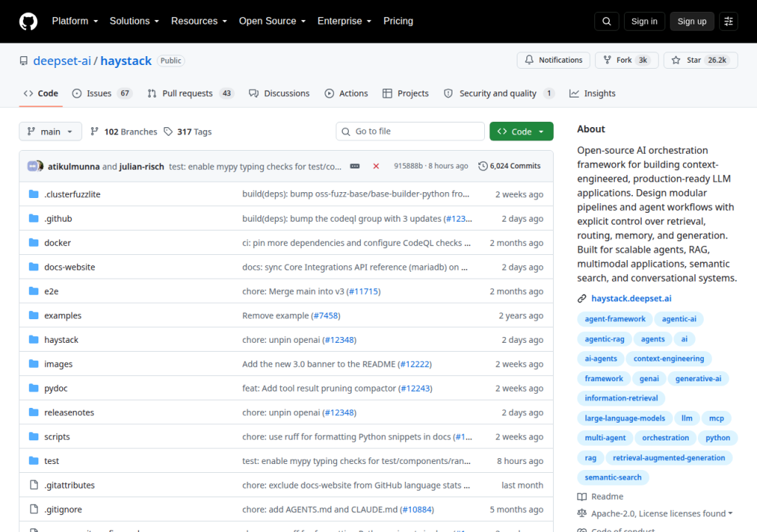Click the repository book icon
757x532 pixels.
24,61
